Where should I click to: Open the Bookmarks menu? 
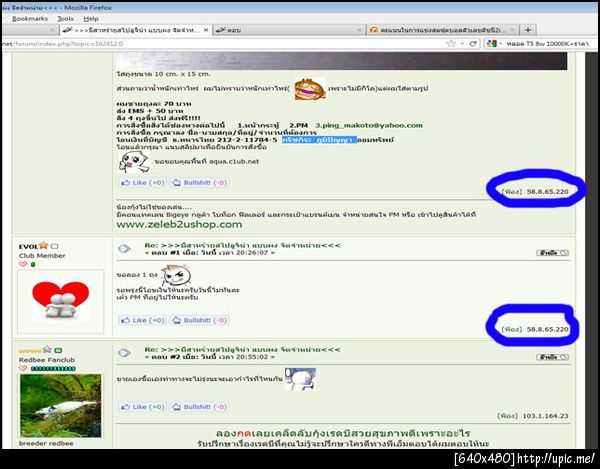click(x=30, y=18)
